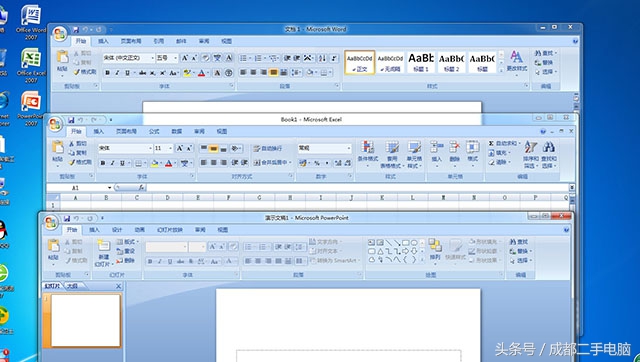Open the font name dropdown in Word
This screenshot has height=362, width=640.
[153, 58]
